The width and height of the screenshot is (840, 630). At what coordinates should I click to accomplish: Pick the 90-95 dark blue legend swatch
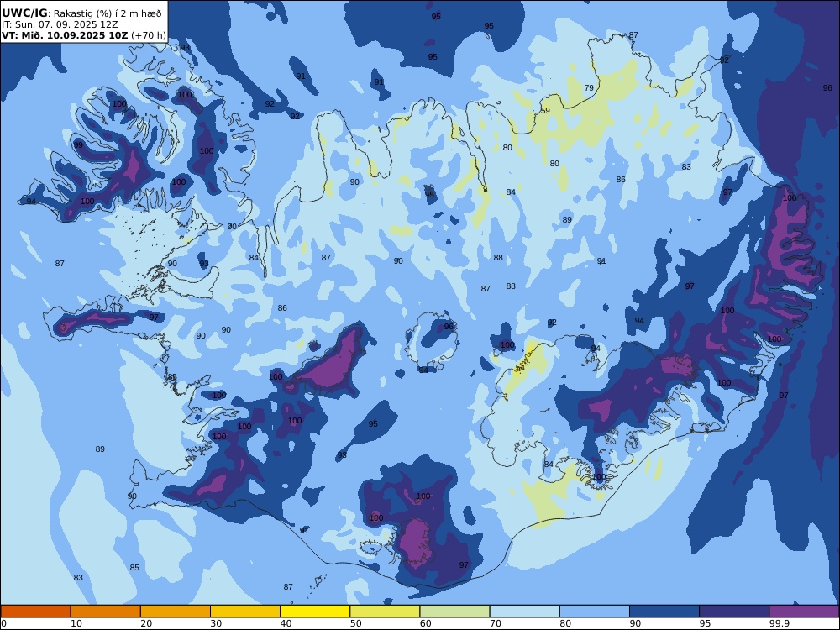pos(664,612)
